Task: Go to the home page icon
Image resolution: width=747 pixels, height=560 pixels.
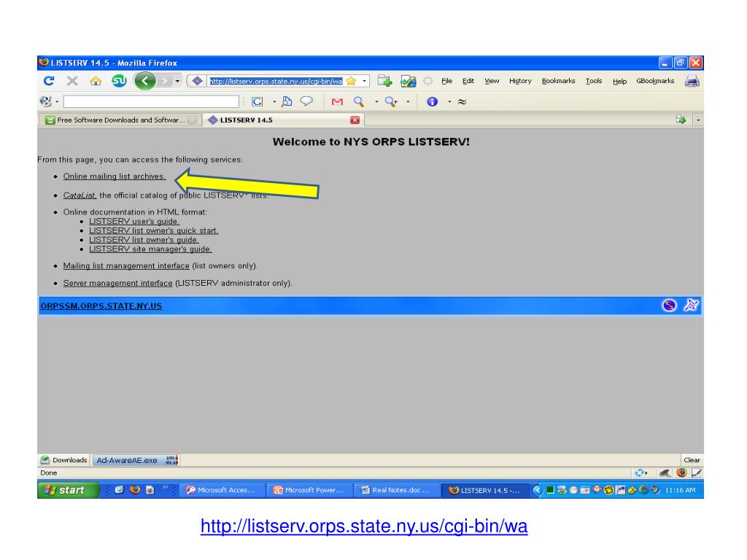Action: point(96,81)
